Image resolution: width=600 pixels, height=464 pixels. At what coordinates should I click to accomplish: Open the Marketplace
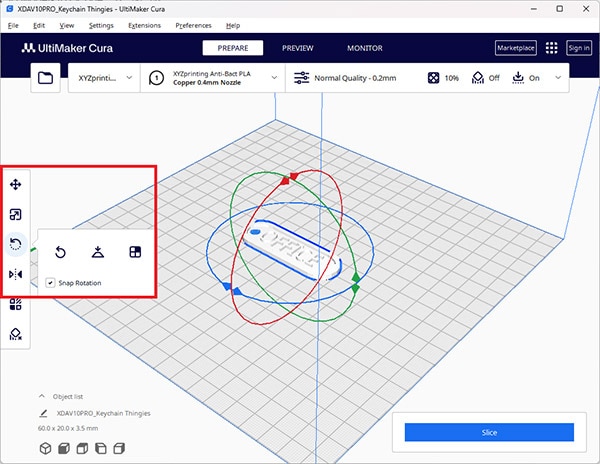[515, 48]
